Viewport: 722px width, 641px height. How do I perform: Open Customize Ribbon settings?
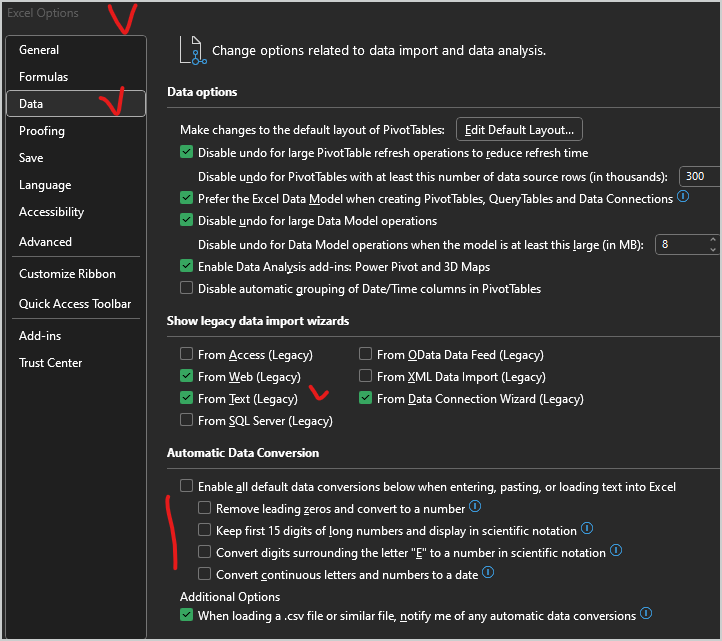point(76,274)
